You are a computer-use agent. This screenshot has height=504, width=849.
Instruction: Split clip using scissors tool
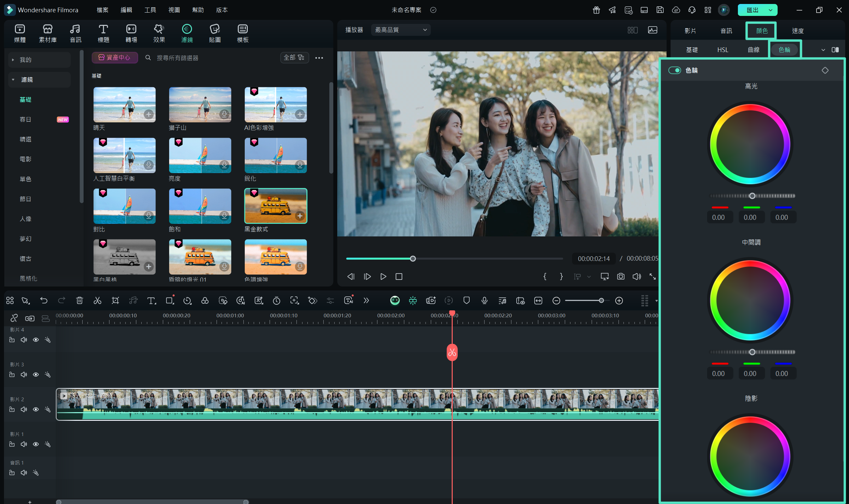tap(98, 300)
